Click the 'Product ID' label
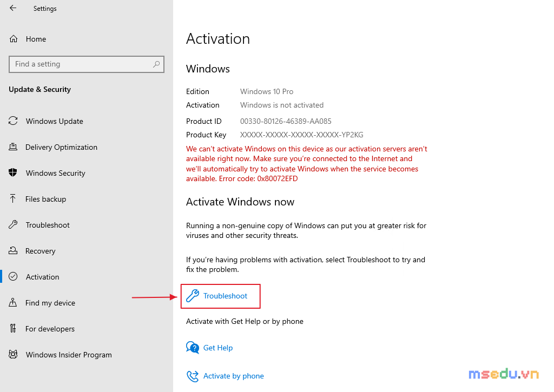This screenshot has width=554, height=392. [x=203, y=121]
